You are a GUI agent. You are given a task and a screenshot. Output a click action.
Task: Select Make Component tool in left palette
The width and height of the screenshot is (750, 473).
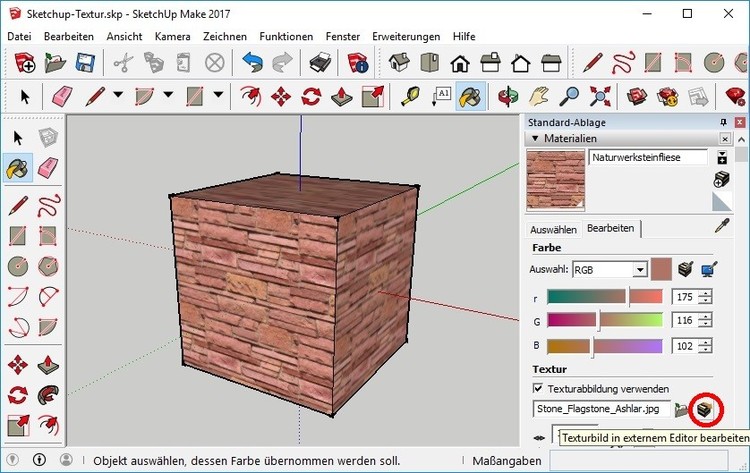(48, 138)
